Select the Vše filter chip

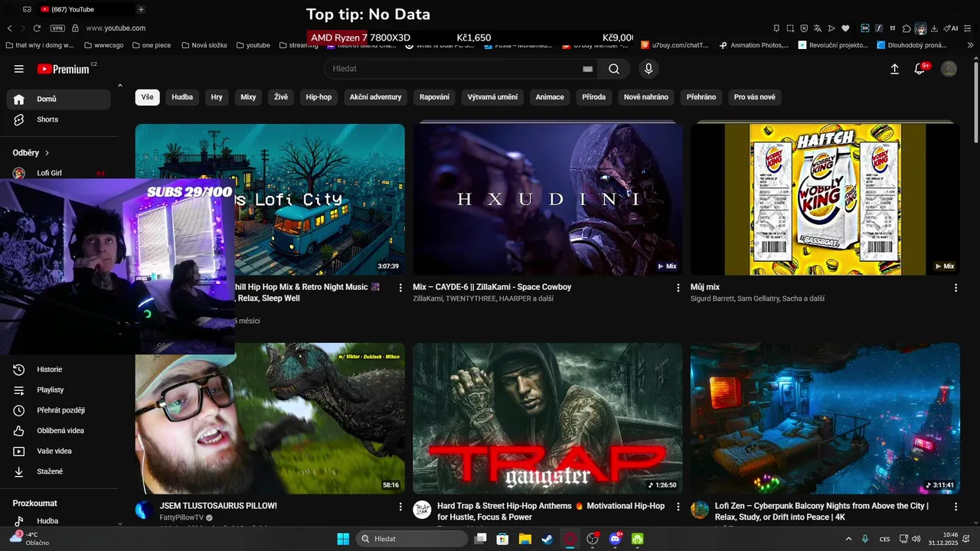(147, 97)
